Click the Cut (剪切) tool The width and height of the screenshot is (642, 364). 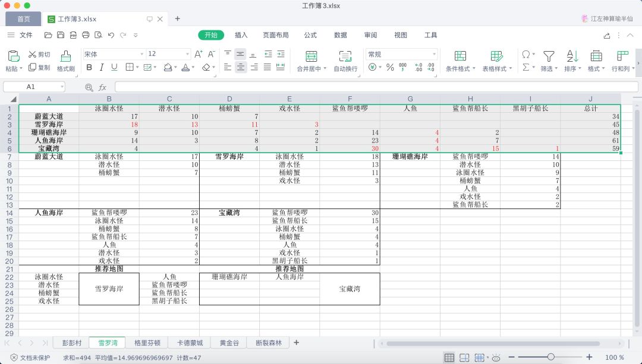point(39,55)
